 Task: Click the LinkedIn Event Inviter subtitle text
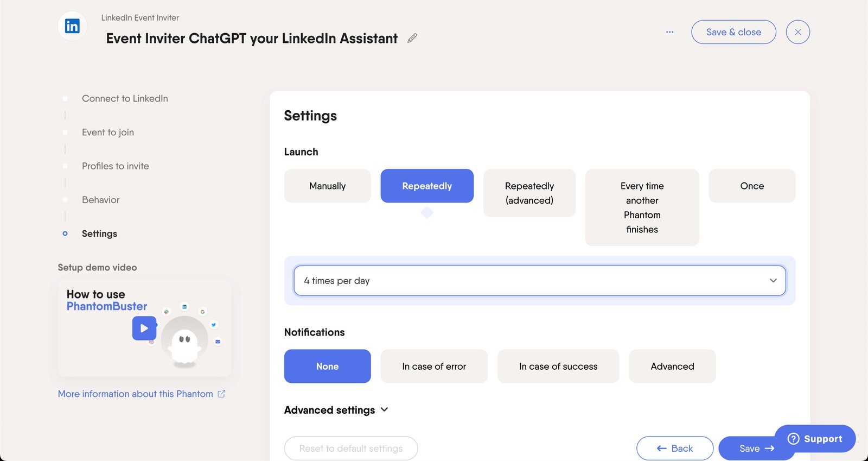click(x=140, y=17)
